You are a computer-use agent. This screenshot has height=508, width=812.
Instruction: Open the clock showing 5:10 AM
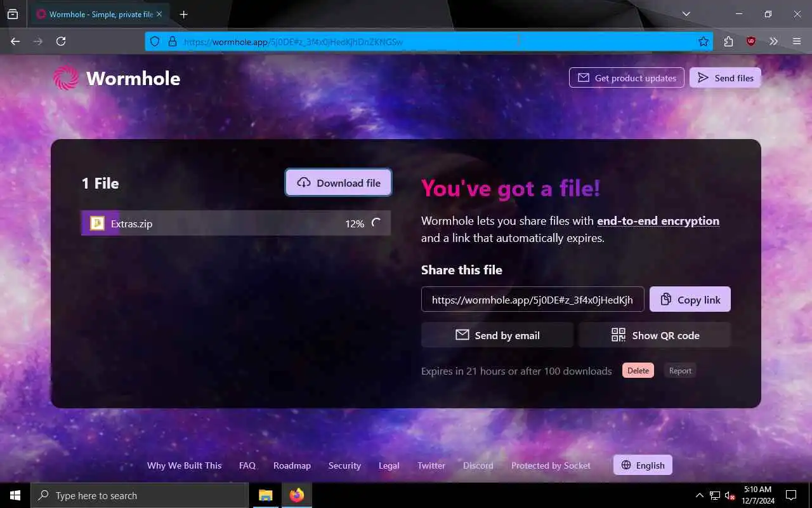click(757, 495)
